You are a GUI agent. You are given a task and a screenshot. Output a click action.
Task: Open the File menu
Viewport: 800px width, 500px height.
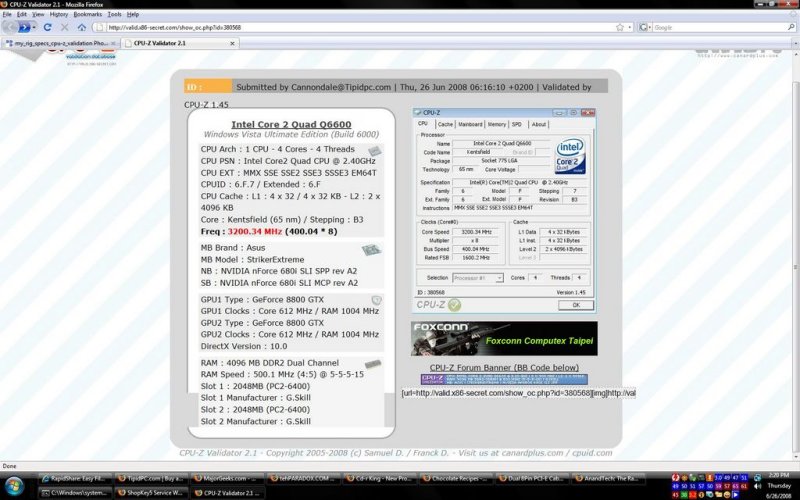pyautogui.click(x=7, y=14)
